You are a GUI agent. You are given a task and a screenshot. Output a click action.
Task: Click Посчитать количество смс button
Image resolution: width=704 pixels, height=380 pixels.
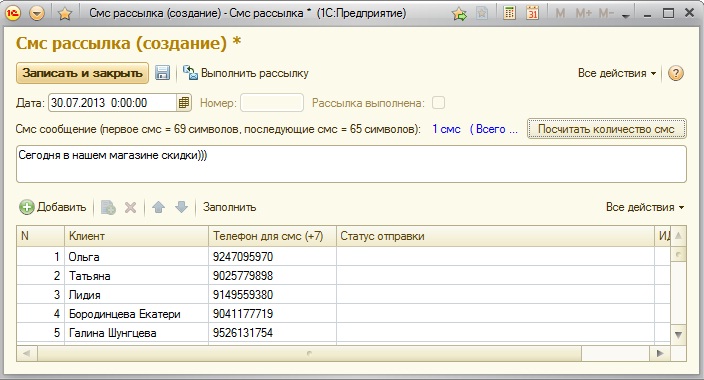(606, 129)
